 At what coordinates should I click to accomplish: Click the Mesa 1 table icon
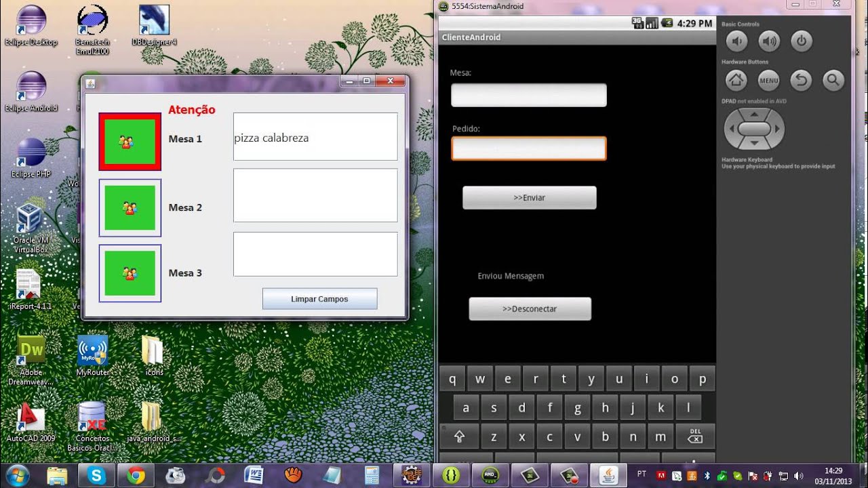tap(130, 142)
